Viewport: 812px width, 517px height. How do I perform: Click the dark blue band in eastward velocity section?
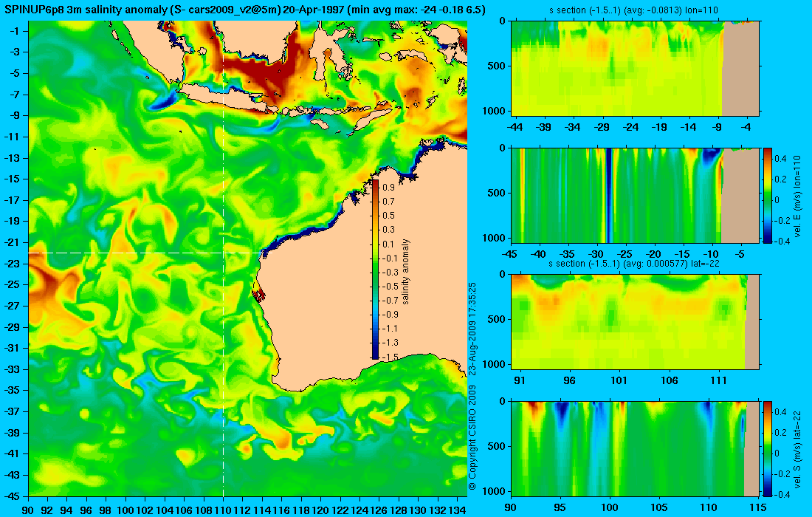click(x=609, y=195)
